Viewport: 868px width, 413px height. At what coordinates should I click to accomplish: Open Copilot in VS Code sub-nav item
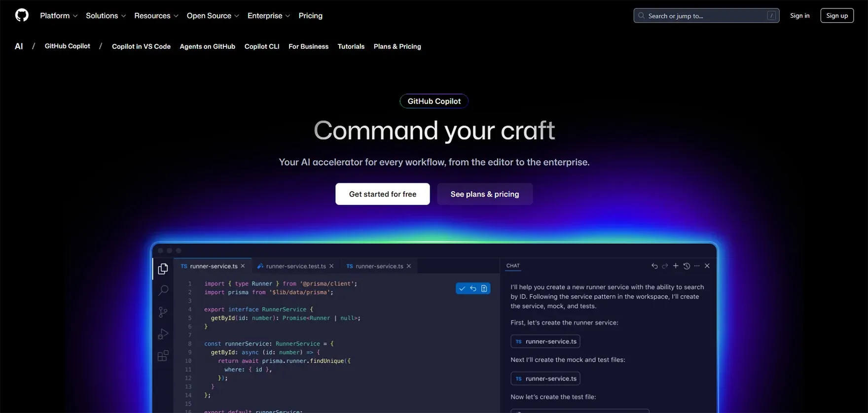coord(141,46)
